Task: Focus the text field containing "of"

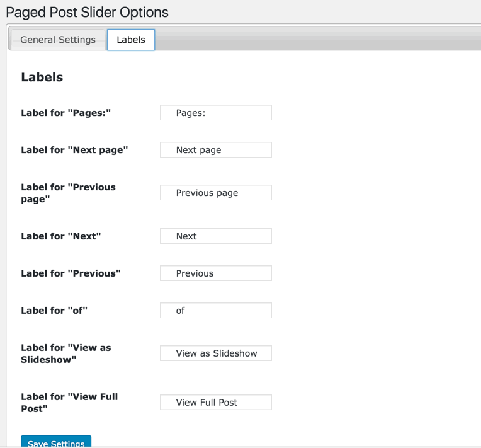Action: 215,311
